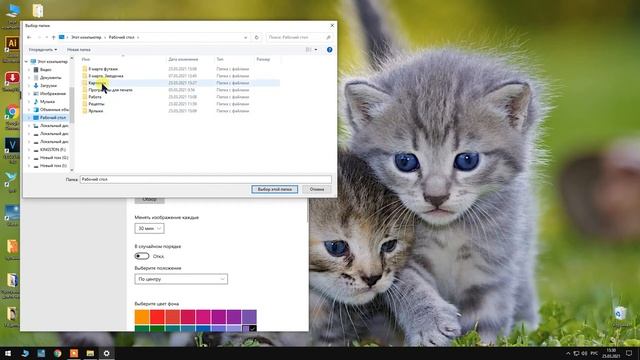The width and height of the screenshot is (640, 360).
Task: Click the search magnifier in dialog search box
Action: [x=328, y=37]
